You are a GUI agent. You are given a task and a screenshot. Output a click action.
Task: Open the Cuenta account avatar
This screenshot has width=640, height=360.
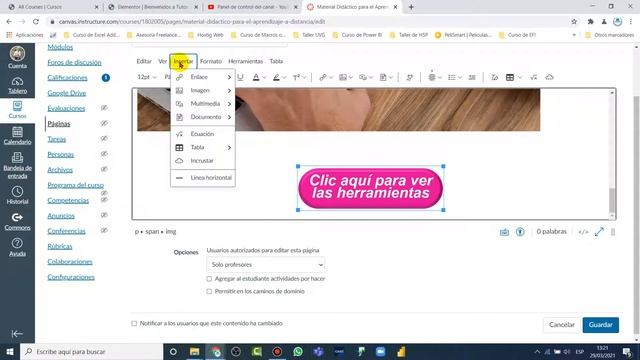click(17, 53)
